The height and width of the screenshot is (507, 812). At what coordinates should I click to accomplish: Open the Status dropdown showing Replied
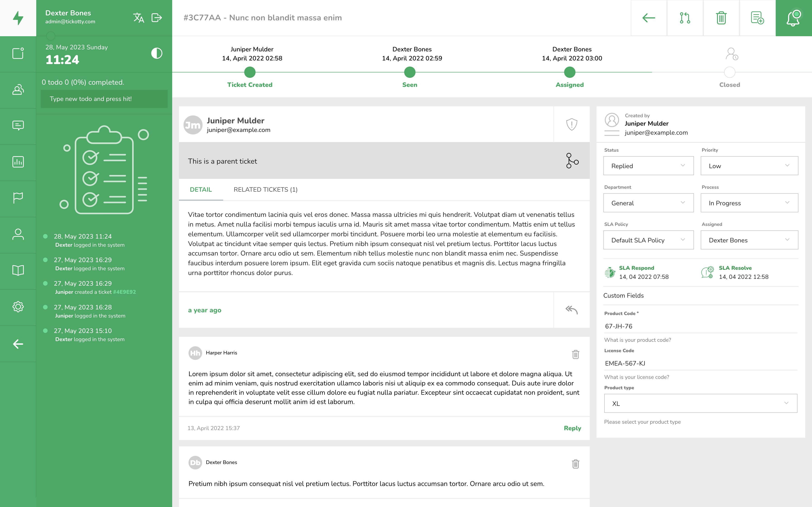click(x=648, y=166)
